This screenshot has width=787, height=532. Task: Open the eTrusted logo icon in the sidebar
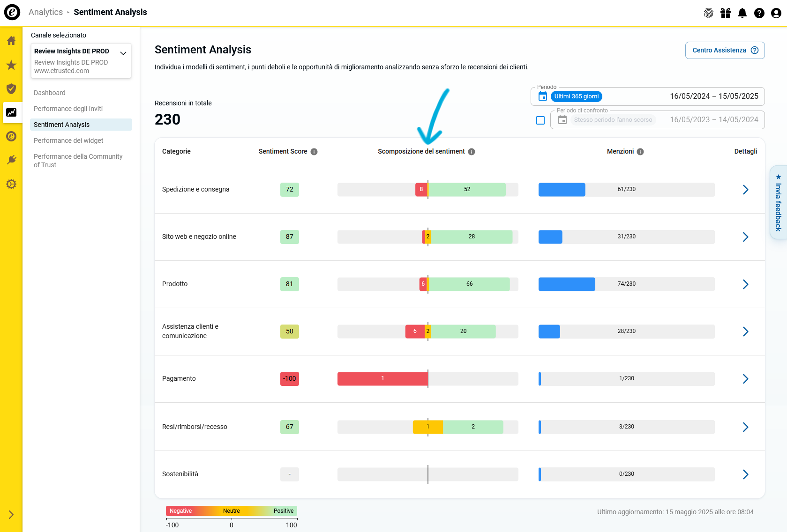tap(11, 136)
